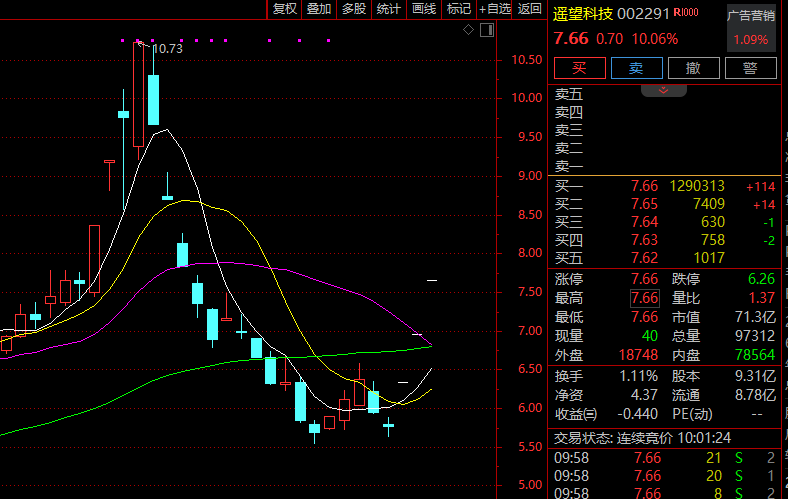
Task: Open the 标记 mark dropdown
Action: (x=459, y=9)
